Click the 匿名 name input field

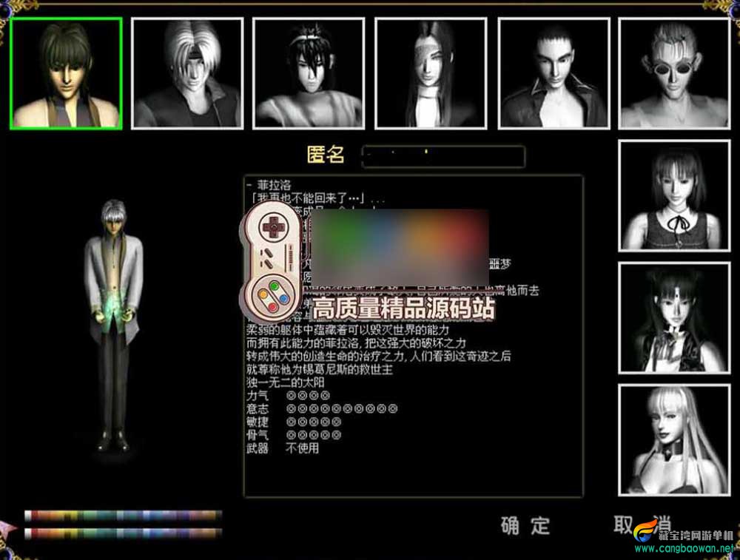pyautogui.click(x=443, y=156)
